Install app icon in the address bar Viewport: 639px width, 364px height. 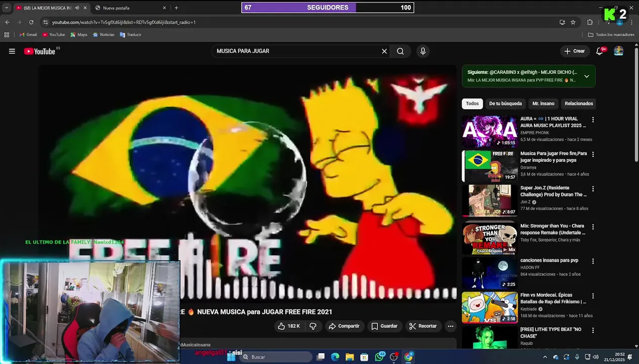(562, 22)
